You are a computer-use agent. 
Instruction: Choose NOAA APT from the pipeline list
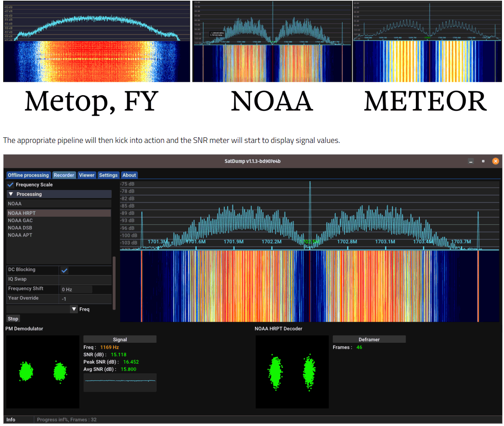[x=20, y=235]
